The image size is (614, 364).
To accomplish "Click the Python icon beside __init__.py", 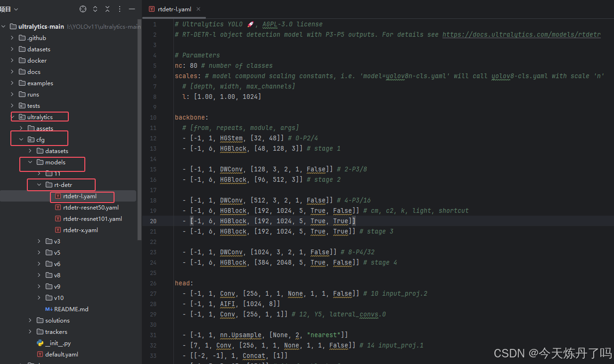I will (x=40, y=343).
